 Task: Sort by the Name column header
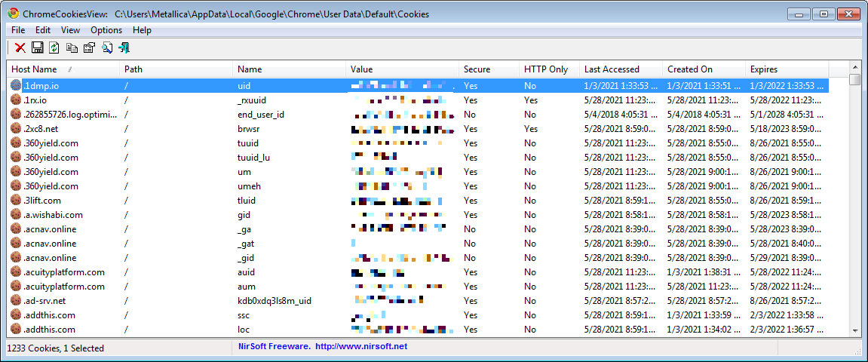point(289,69)
